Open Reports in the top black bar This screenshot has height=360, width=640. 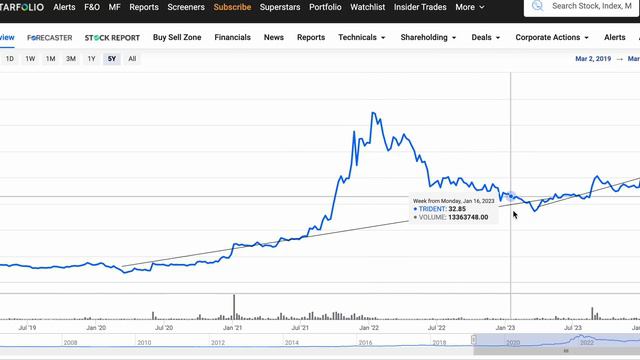[144, 7]
